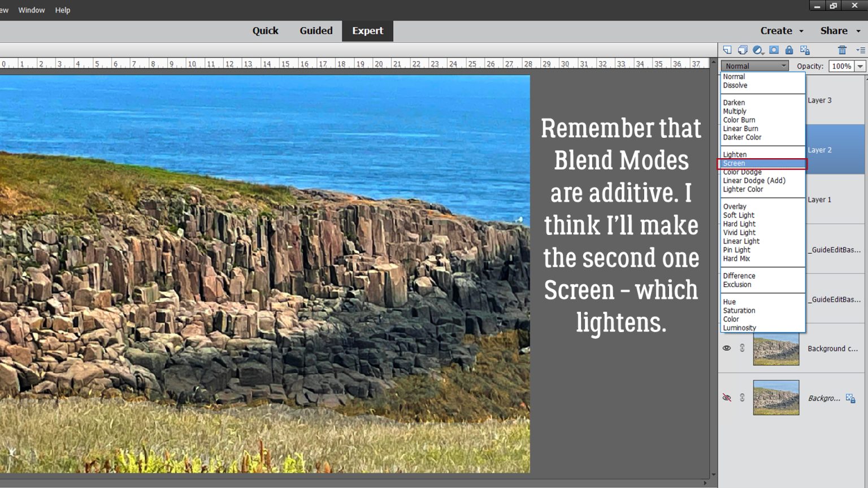Open the Opacity value dropdown
Image resolution: width=868 pixels, height=488 pixels.
point(858,66)
